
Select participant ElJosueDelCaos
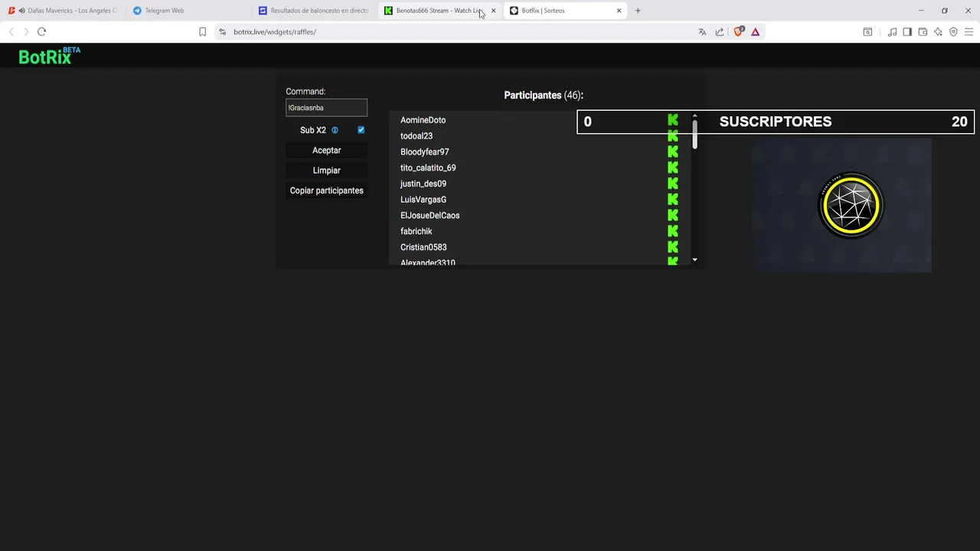(x=430, y=216)
